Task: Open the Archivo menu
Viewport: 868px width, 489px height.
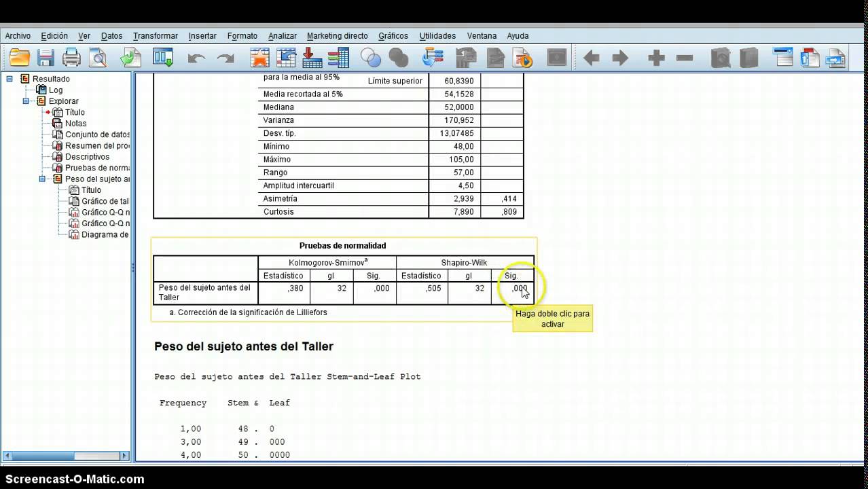Action: point(18,36)
